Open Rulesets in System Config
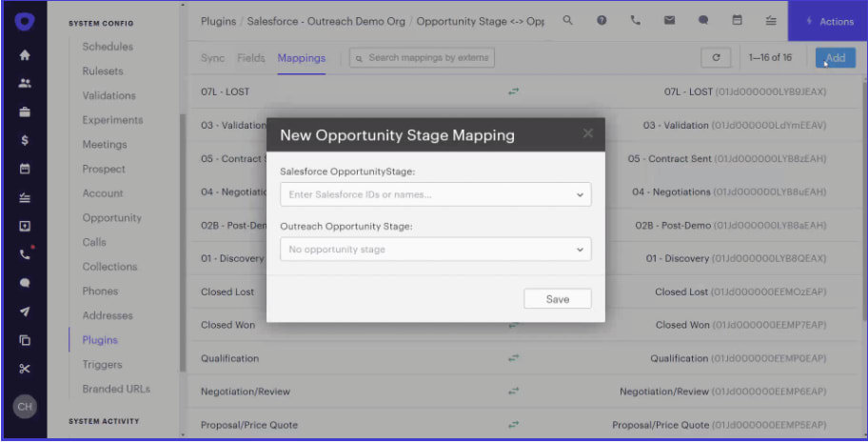The image size is (868, 443). (103, 70)
